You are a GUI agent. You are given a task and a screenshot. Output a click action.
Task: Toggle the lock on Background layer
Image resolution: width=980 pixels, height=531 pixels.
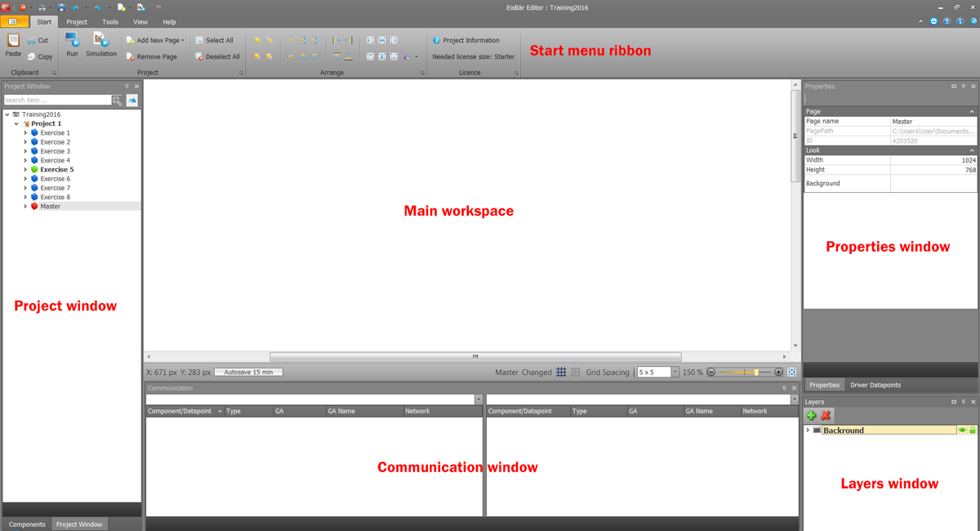click(972, 430)
